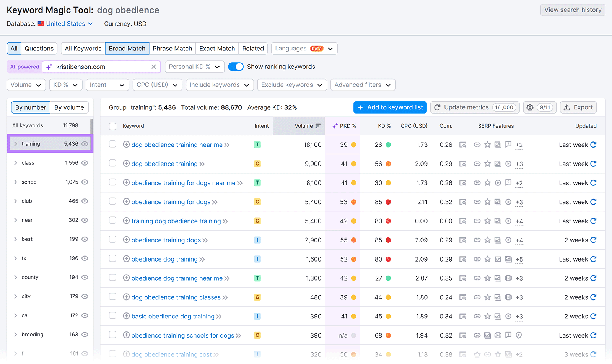Open the SERP preview for the top keyword row
Viewport: 612px width, 364px height.
tap(463, 145)
